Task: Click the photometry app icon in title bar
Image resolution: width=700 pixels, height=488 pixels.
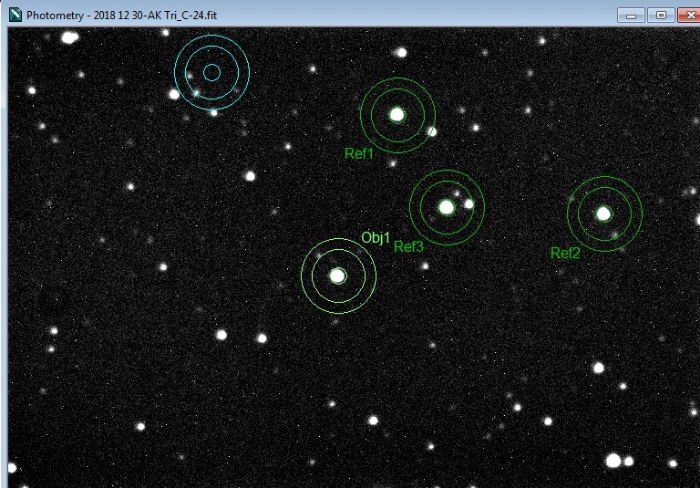Action: [x=14, y=14]
